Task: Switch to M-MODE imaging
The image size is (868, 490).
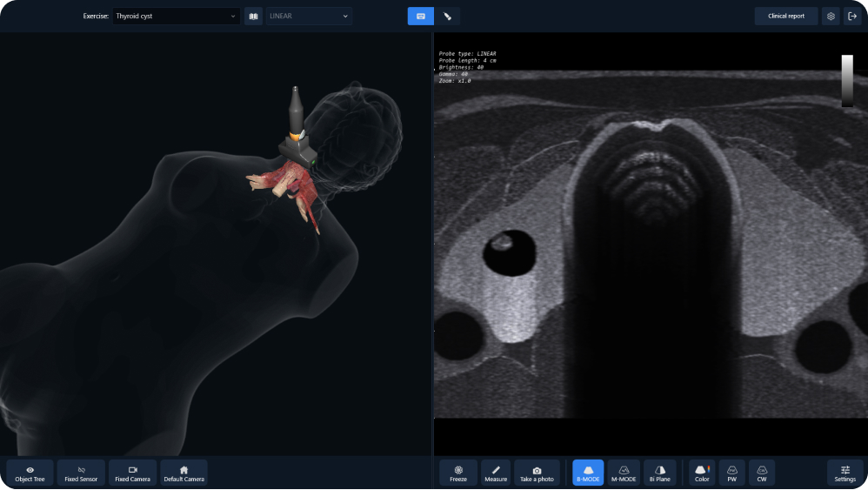Action: point(624,473)
